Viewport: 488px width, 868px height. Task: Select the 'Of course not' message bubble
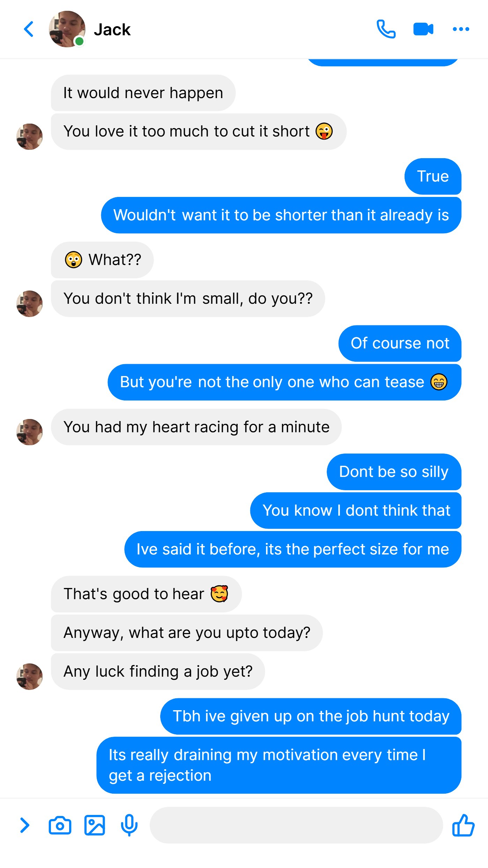pyautogui.click(x=400, y=344)
